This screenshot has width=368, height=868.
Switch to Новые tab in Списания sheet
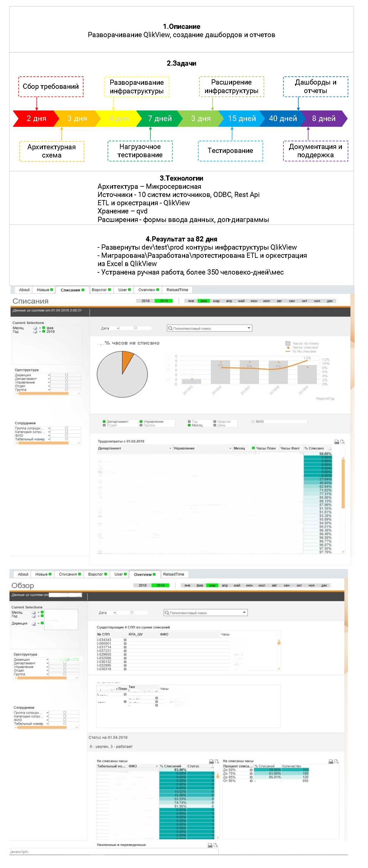coord(44,290)
